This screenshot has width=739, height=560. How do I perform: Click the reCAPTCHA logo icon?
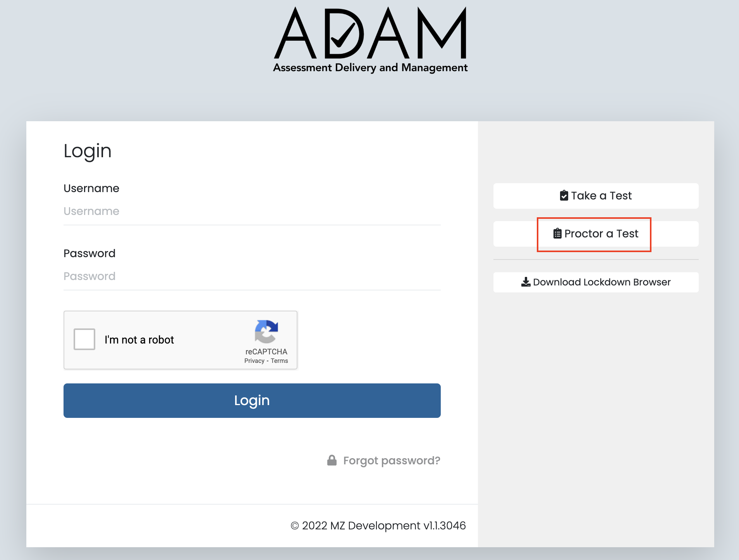266,332
